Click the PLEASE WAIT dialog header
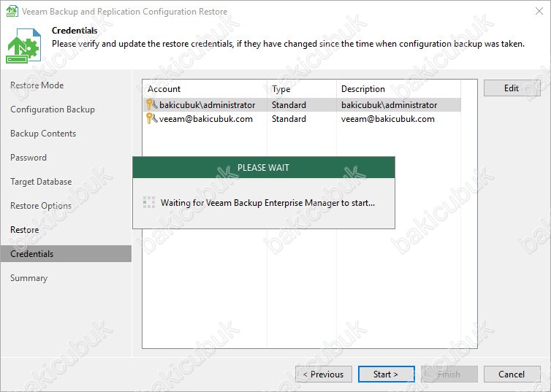 click(x=264, y=167)
